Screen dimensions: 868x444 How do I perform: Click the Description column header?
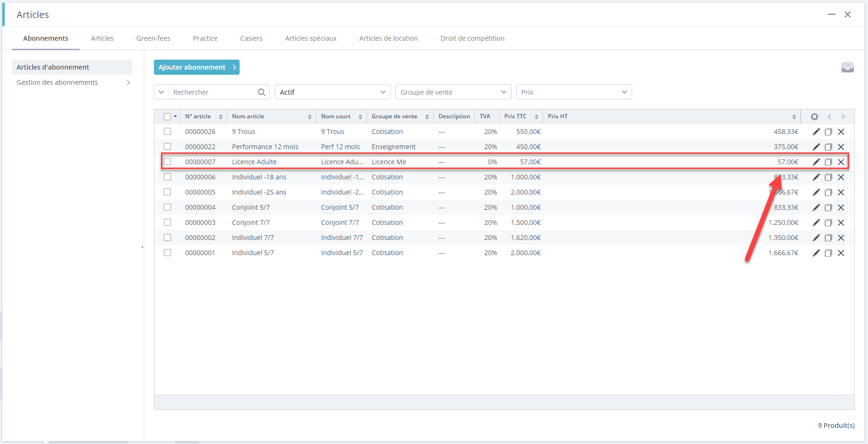pyautogui.click(x=454, y=116)
